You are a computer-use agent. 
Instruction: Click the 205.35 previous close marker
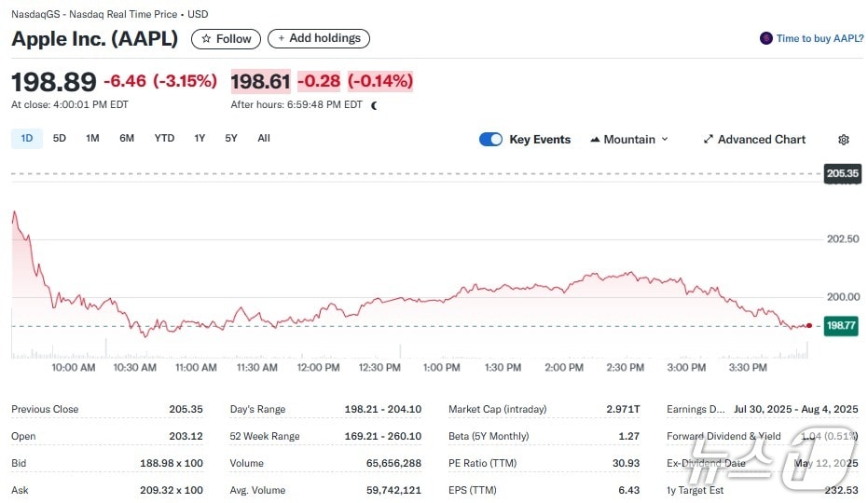(x=842, y=173)
